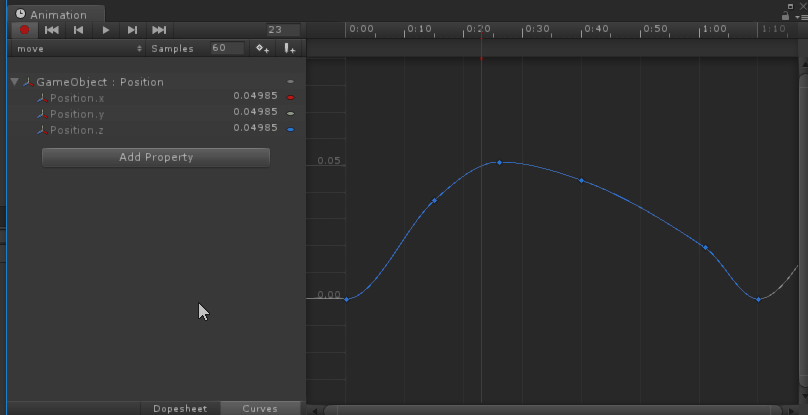Click the Position.x axis icon
This screenshot has height=415, width=808.
click(x=42, y=98)
